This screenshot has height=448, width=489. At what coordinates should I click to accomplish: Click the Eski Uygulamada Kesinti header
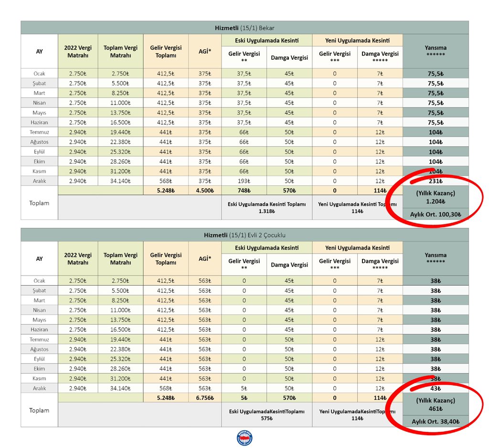(x=266, y=41)
